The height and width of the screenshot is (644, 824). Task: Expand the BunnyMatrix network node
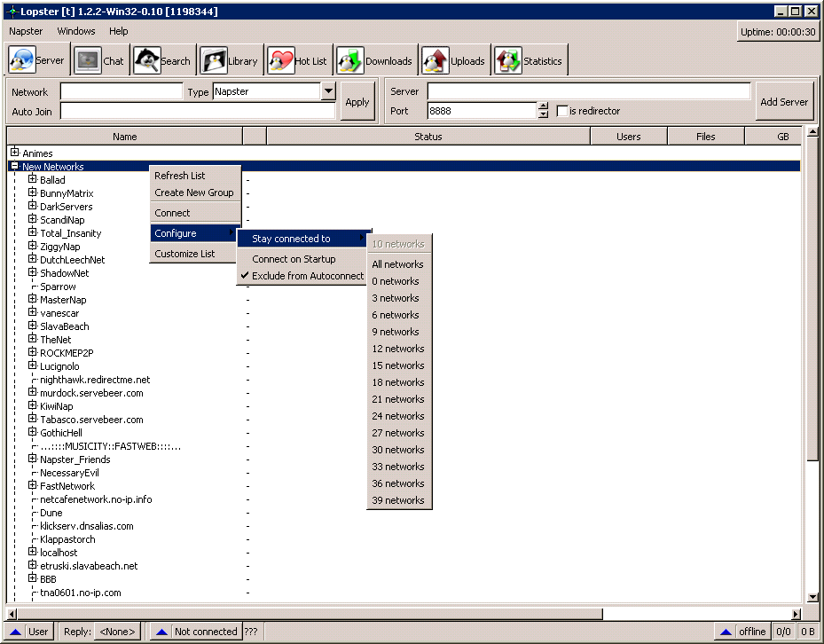(x=33, y=192)
